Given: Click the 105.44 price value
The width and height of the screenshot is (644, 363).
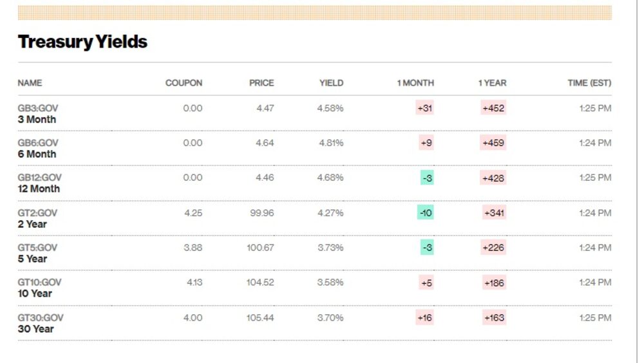Looking at the screenshot, I should 260,318.
